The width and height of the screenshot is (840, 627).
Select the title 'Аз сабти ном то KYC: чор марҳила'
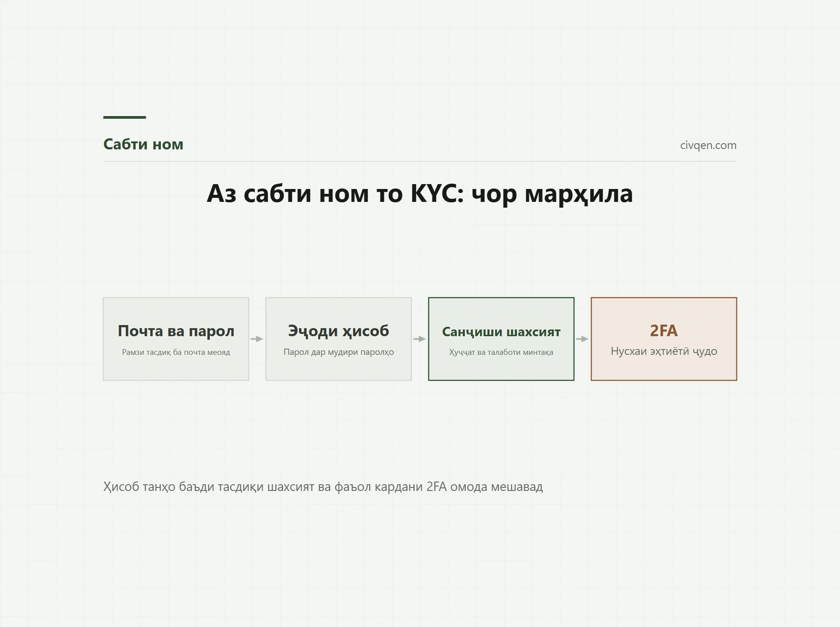pyautogui.click(x=420, y=193)
